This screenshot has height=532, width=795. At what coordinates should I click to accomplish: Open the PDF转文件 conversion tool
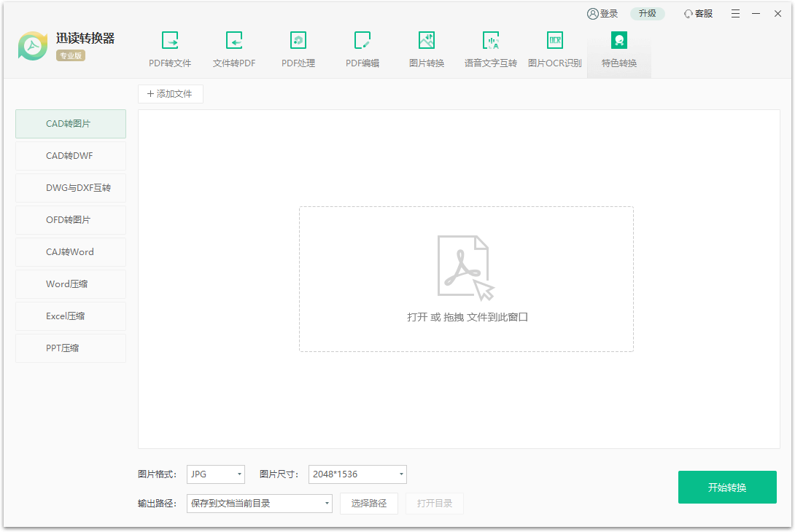coord(170,48)
